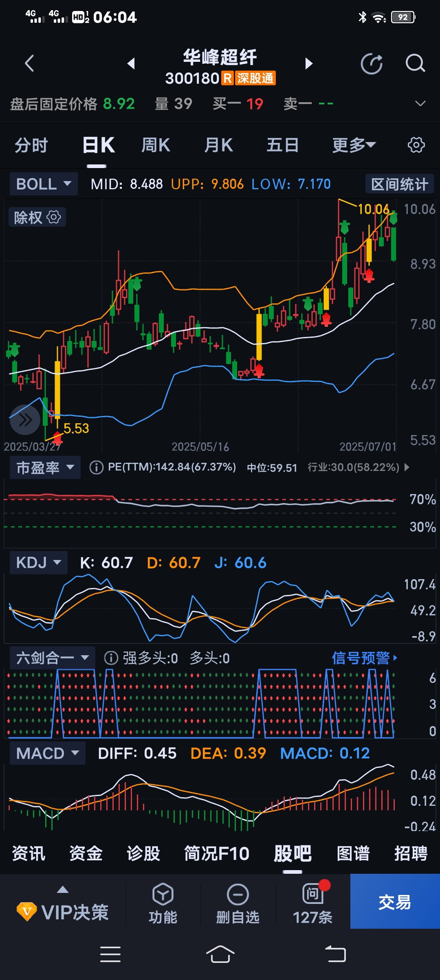
Task: Tap the 深股通 badge
Action: click(255, 78)
